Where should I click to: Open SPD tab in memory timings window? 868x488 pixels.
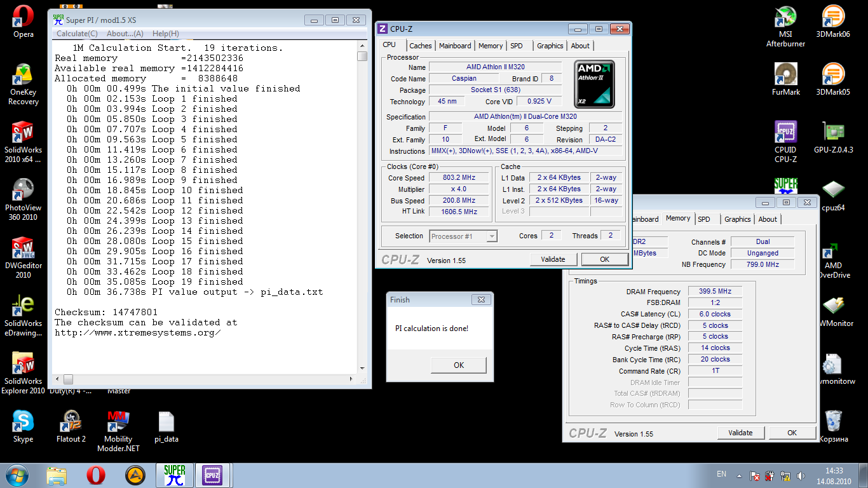coord(704,219)
